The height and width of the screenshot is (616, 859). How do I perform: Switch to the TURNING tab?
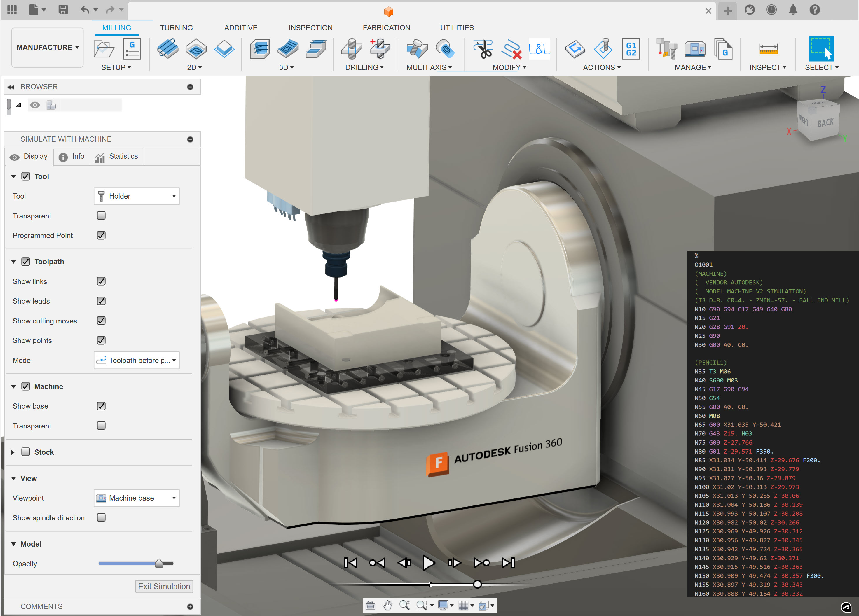(176, 27)
